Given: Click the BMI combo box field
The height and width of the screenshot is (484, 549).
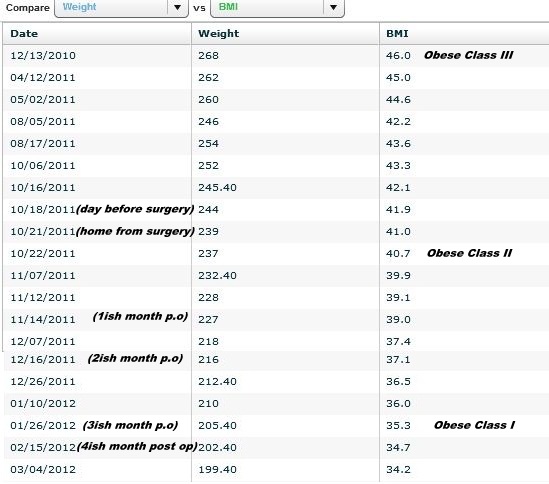Looking at the screenshot, I should pos(277,7).
